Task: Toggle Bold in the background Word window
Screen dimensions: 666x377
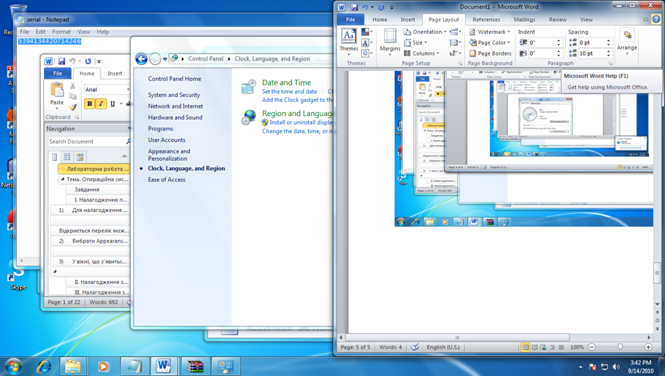Action: tap(90, 104)
